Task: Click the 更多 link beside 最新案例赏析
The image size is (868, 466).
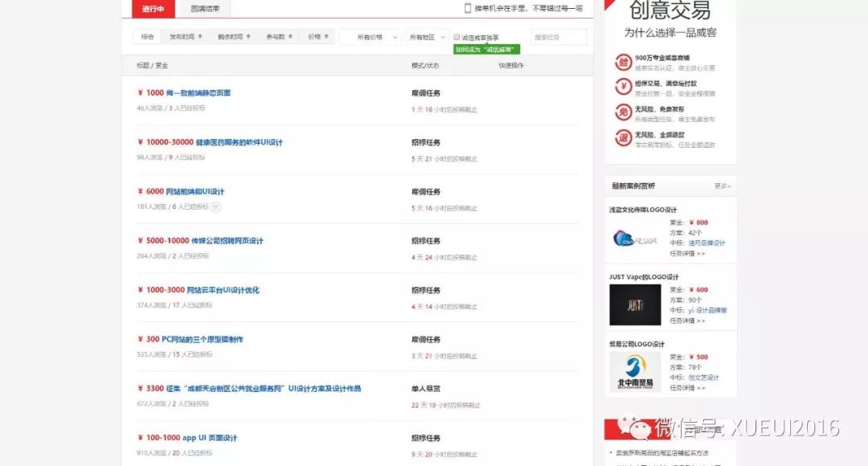Action: pyautogui.click(x=722, y=186)
